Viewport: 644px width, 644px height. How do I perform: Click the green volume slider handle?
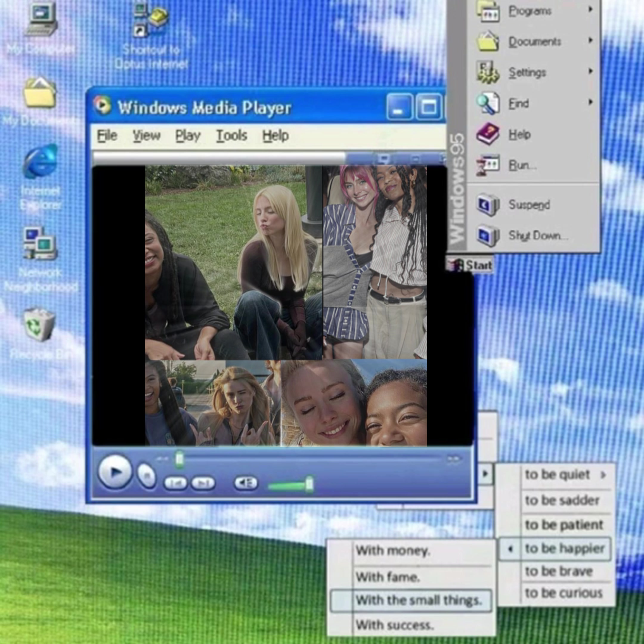point(310,484)
